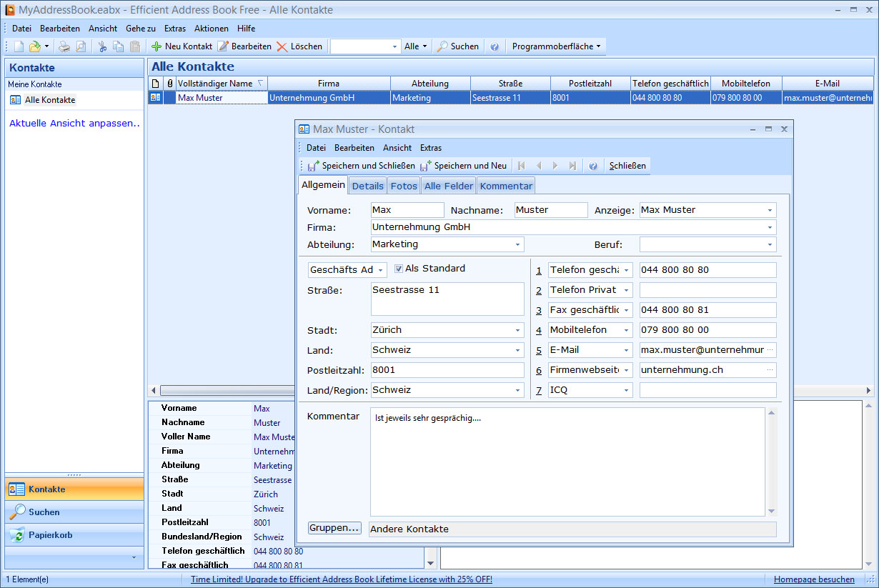Click the help icon in contact dialog

[592, 166]
